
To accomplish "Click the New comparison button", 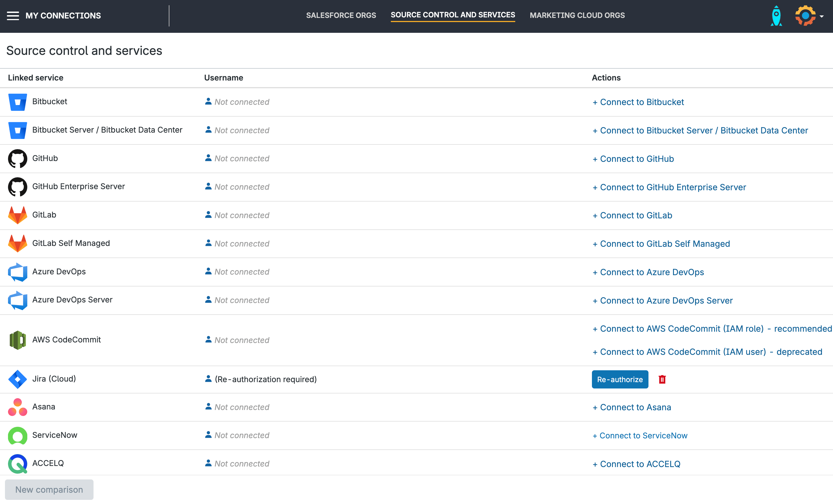I will [49, 489].
